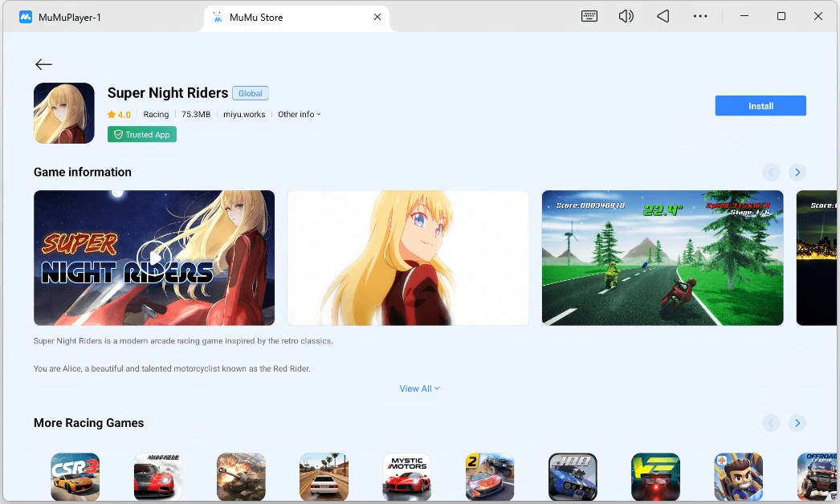Click the Global region tag
Screen dimensions: 840x504
[x=251, y=93]
